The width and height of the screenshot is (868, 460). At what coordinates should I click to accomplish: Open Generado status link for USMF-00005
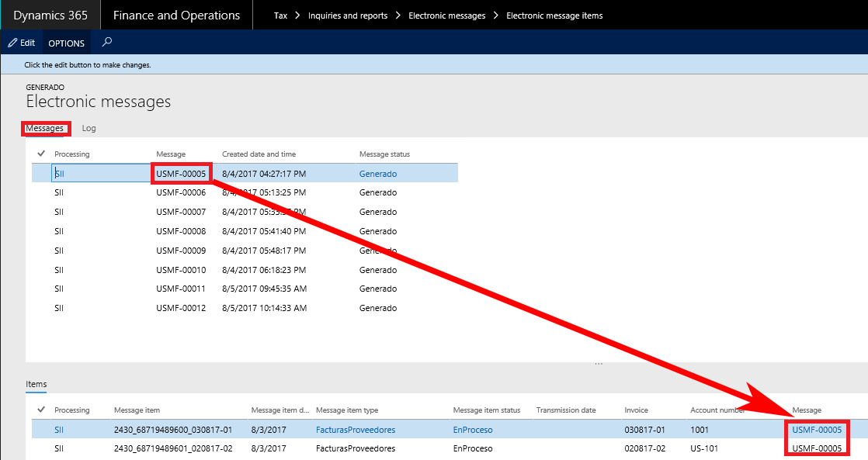(x=378, y=174)
